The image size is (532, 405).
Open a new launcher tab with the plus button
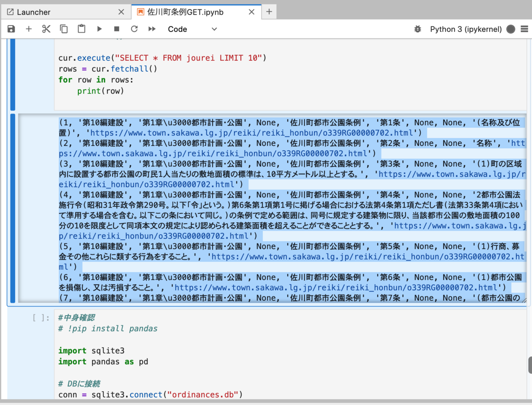tap(269, 12)
